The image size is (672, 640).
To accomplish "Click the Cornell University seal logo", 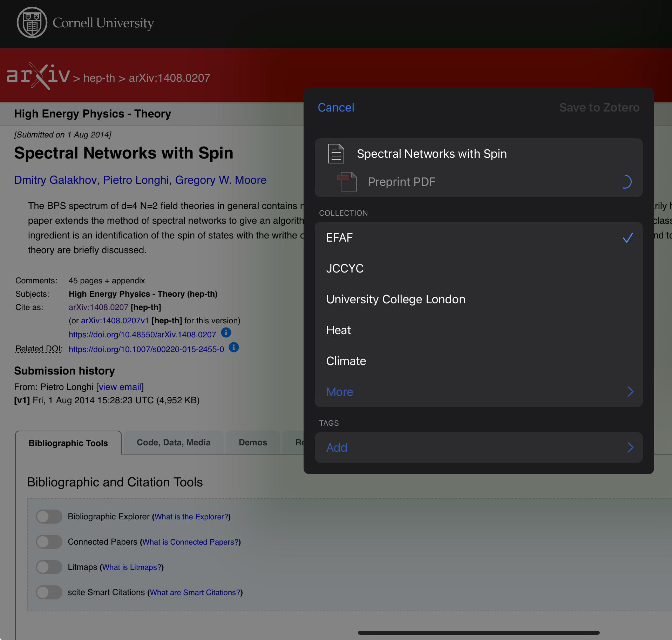I will [x=32, y=22].
